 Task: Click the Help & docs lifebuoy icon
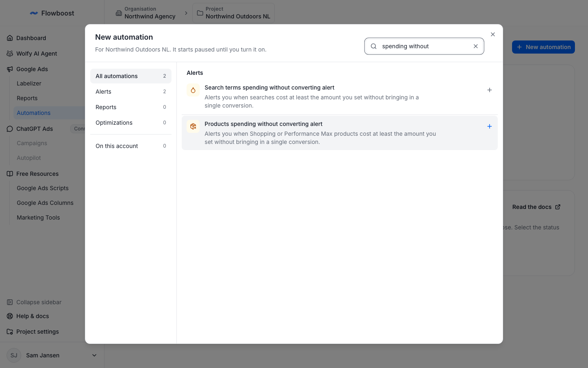[x=10, y=316]
